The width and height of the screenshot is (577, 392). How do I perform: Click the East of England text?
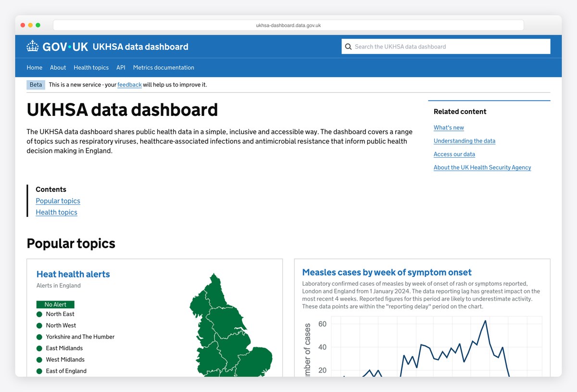click(x=66, y=371)
